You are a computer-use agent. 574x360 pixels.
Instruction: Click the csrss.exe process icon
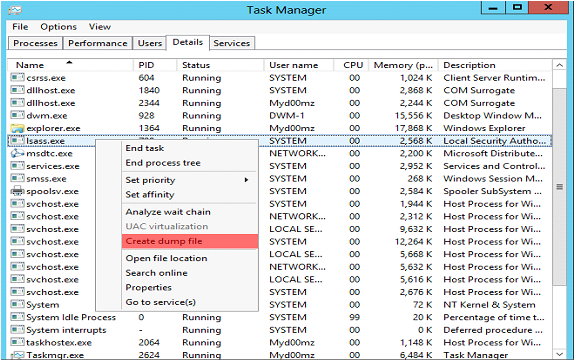pyautogui.click(x=17, y=78)
